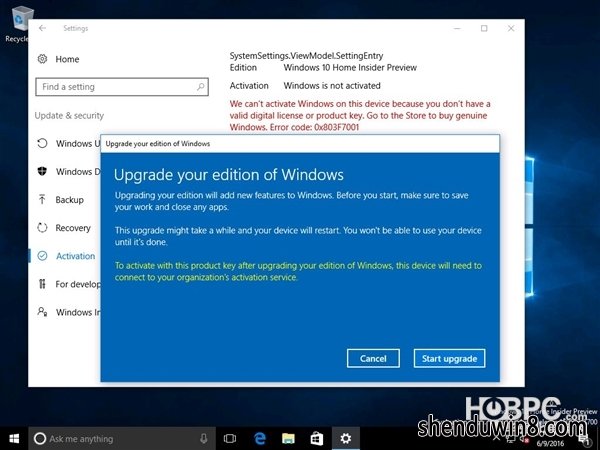The width and height of the screenshot is (600, 450).
Task: Click the Activation checkmark circle icon
Action: 42,256
